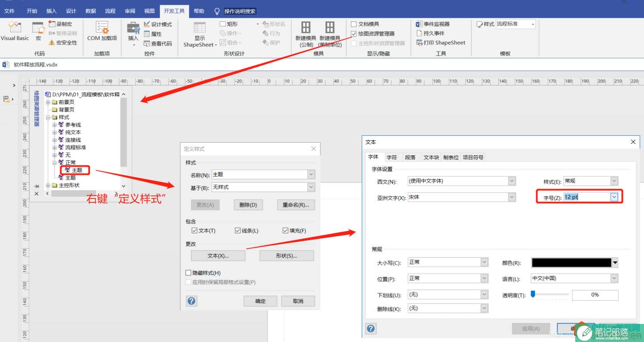This screenshot has height=342, width=644.
Task: Toggle the 线条(L) checkbox
Action: (x=238, y=231)
